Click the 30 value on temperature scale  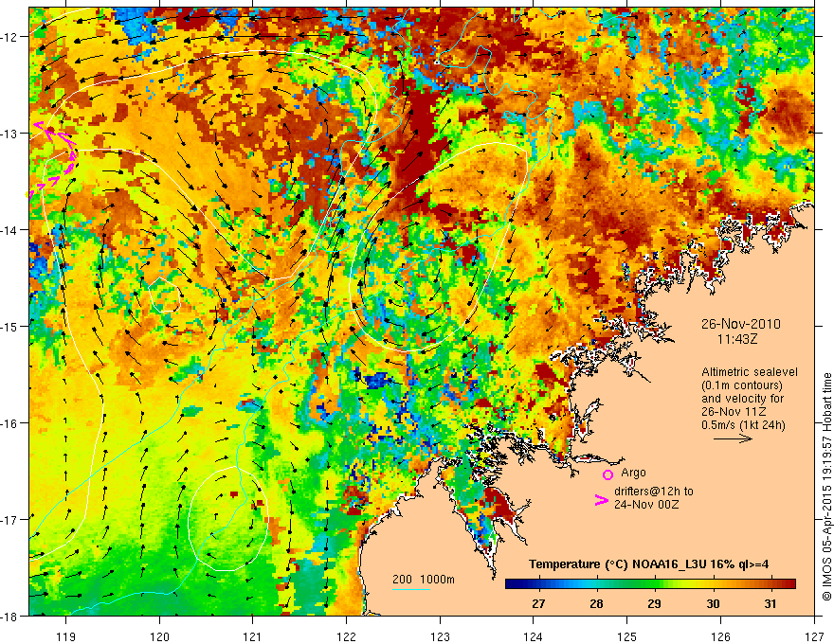713,603
